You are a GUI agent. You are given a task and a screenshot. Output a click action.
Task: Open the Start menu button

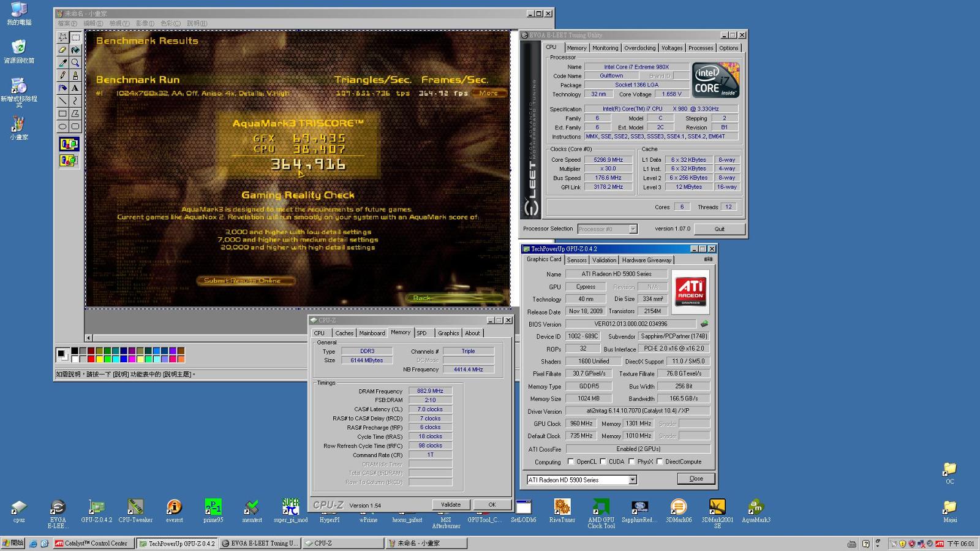coord(13,543)
